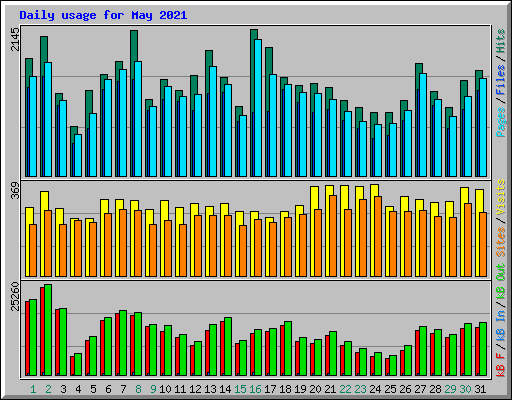This screenshot has height=400, width=512.
Task: Click the cyan files bar for day 4
Action: pos(78,156)
